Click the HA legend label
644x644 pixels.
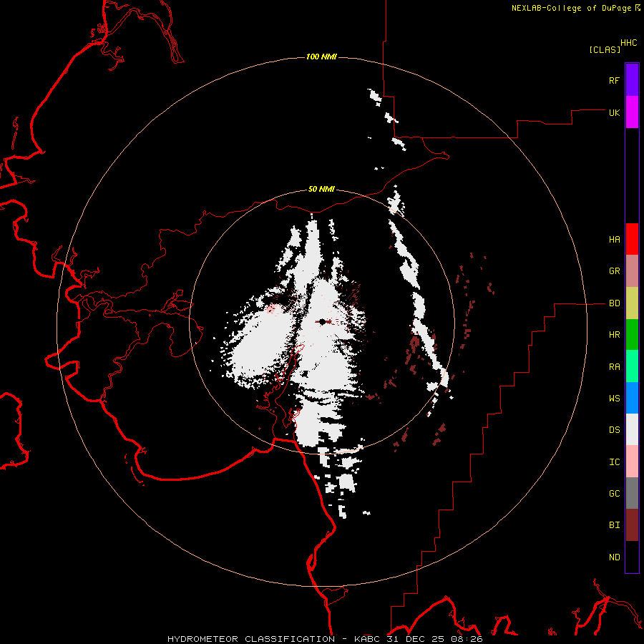coord(614,240)
